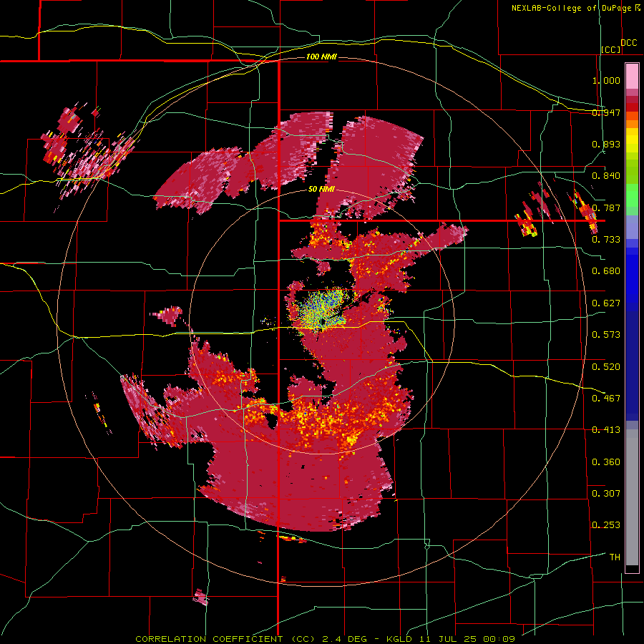Click the [CC] legend unit label

click(x=611, y=49)
